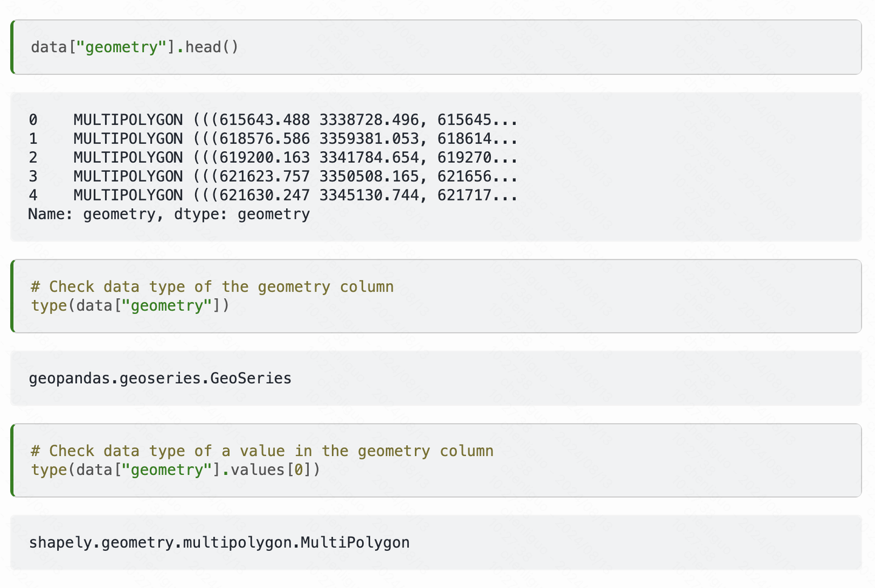Viewport: 875px width, 588px height.
Task: Click the shapely.geometry.multipolygon.MultiPolygon output
Action: click(219, 542)
